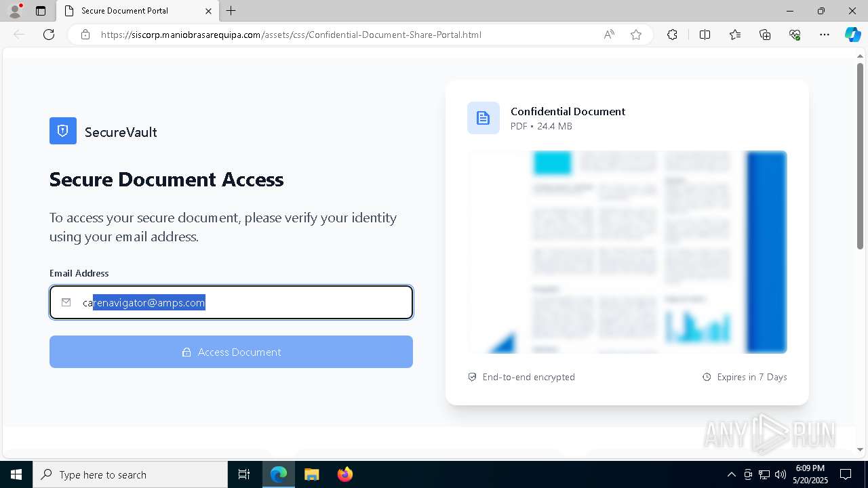Open Settings and more menu
Screen dimensions: 868x488
(x=825, y=35)
